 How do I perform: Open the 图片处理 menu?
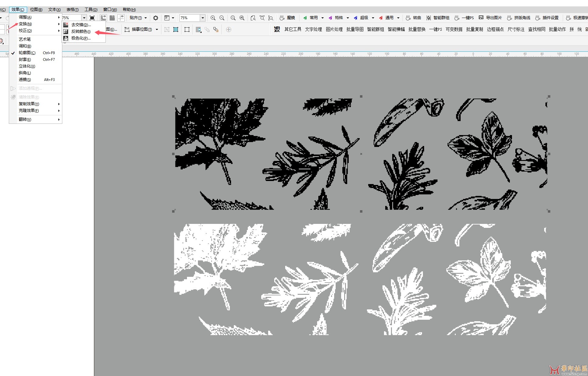pyautogui.click(x=334, y=29)
